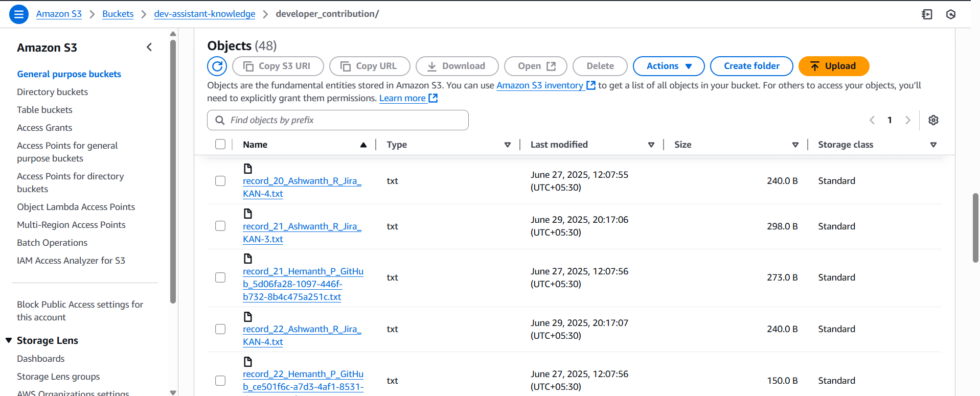The height and width of the screenshot is (396, 980).
Task: Click the hexagon icon in top bar
Action: point(951,14)
